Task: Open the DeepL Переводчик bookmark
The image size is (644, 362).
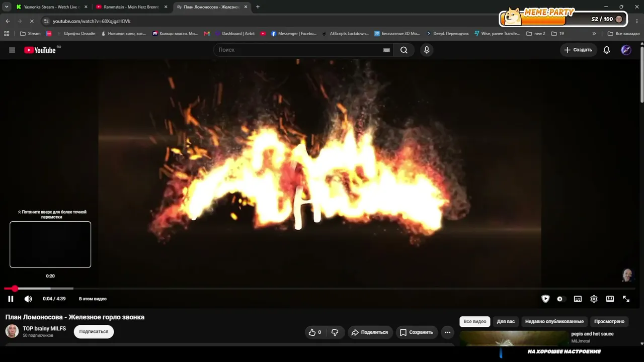Action: click(x=447, y=34)
